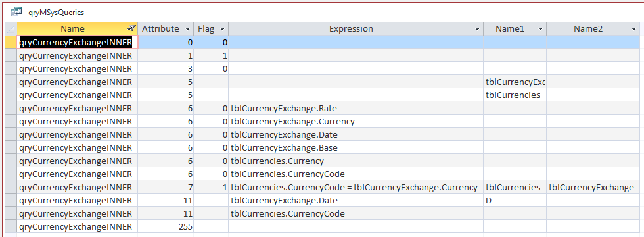
Task: Click the Name1 cell containing D
Action: click(x=515, y=200)
